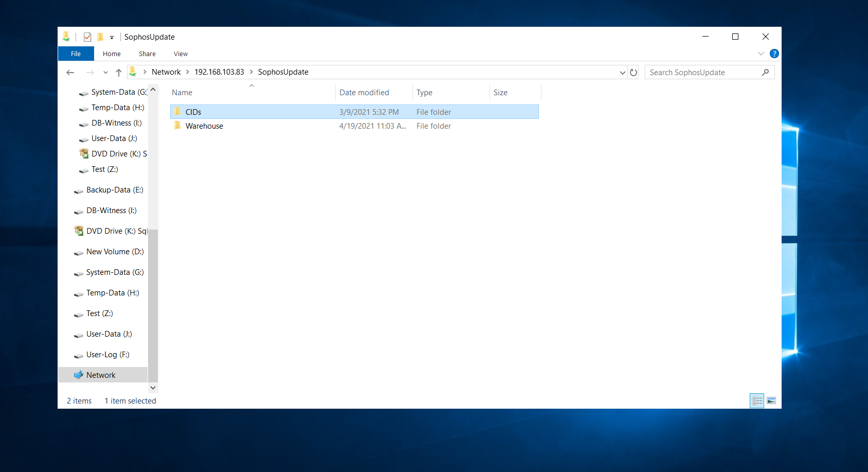The width and height of the screenshot is (868, 472).
Task: Click the Backup-Data (E:) drive icon
Action: point(79,191)
